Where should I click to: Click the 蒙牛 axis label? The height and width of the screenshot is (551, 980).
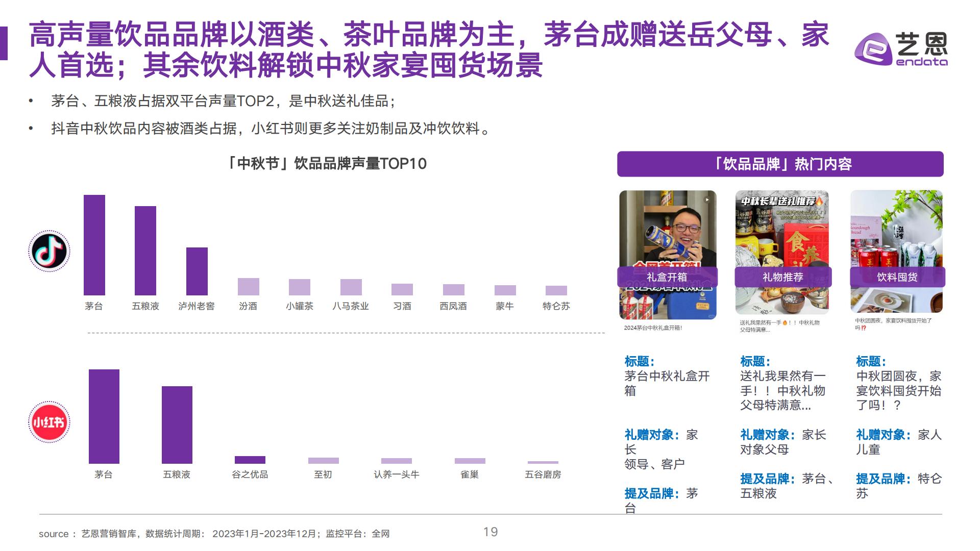(505, 306)
